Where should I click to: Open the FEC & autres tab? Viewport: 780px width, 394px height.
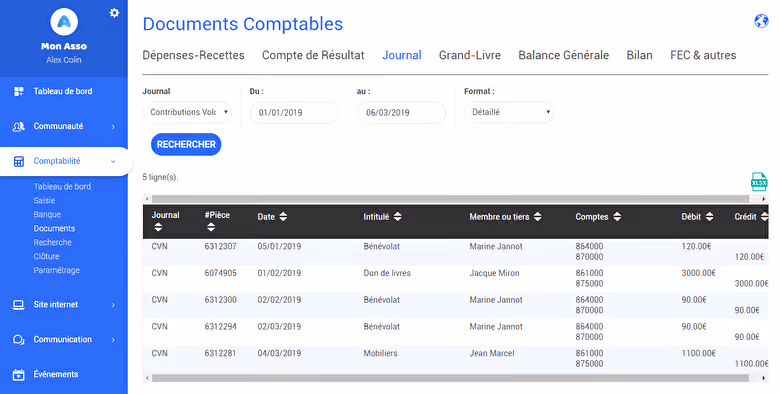[703, 55]
